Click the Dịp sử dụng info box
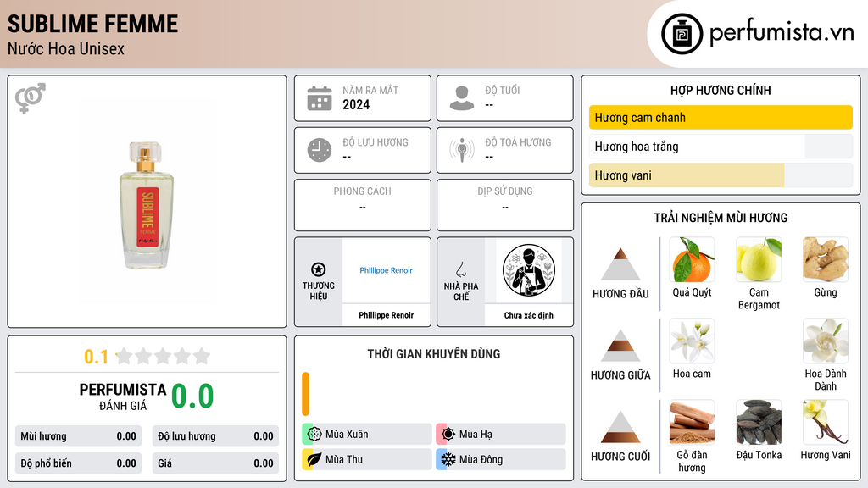Viewport: 868px width, 488px height. 505,205
